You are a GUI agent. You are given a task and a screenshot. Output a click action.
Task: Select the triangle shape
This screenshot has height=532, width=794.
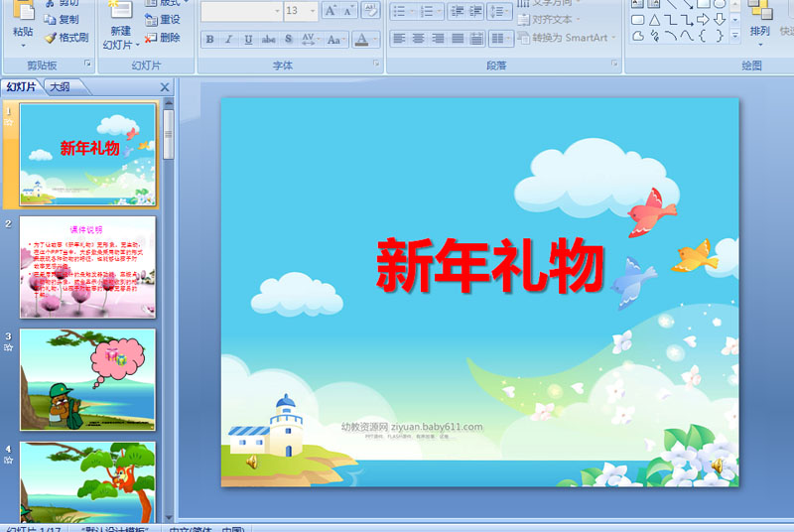pos(654,20)
